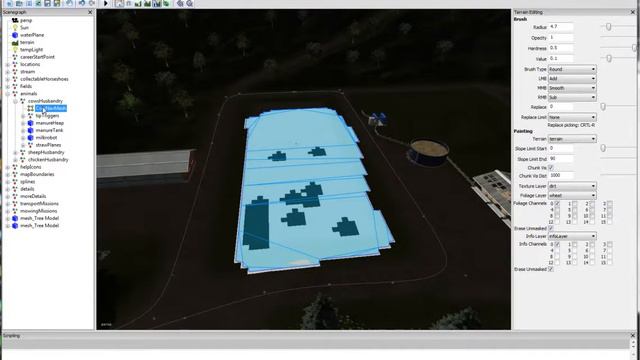Open the RMB Sub dropdown
This screenshot has width=640, height=360.
point(572,98)
